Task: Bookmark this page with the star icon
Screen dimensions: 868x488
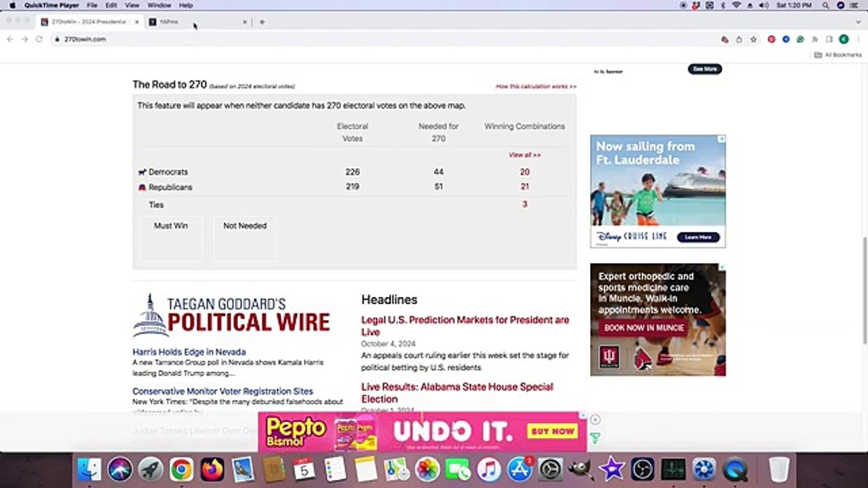Action: 753,39
